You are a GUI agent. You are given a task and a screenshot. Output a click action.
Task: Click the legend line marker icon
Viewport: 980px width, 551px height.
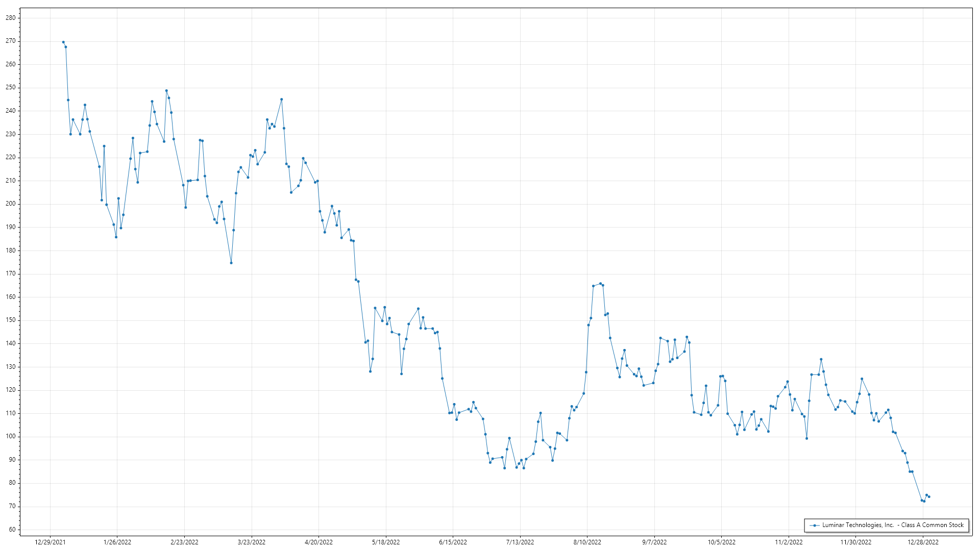814,525
